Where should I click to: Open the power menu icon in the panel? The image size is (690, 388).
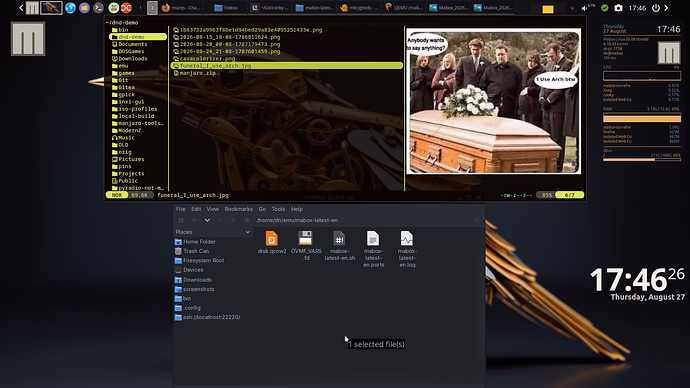pyautogui.click(x=656, y=8)
